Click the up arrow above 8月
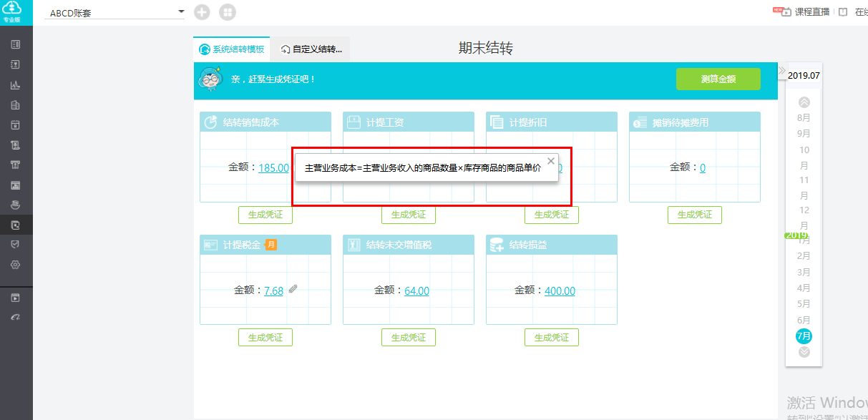This screenshot has width=868, height=420. point(804,102)
